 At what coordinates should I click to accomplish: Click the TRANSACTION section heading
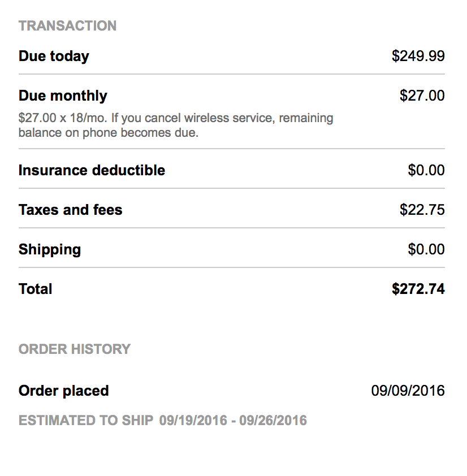tap(67, 25)
